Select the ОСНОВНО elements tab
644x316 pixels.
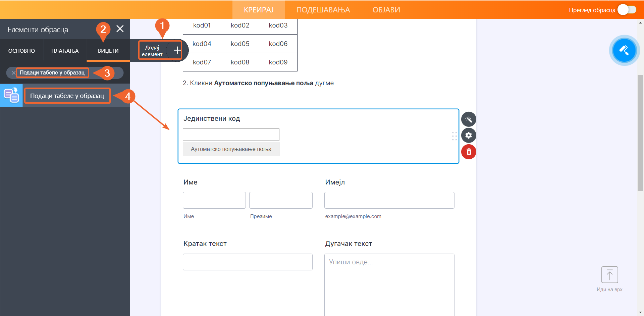21,51
